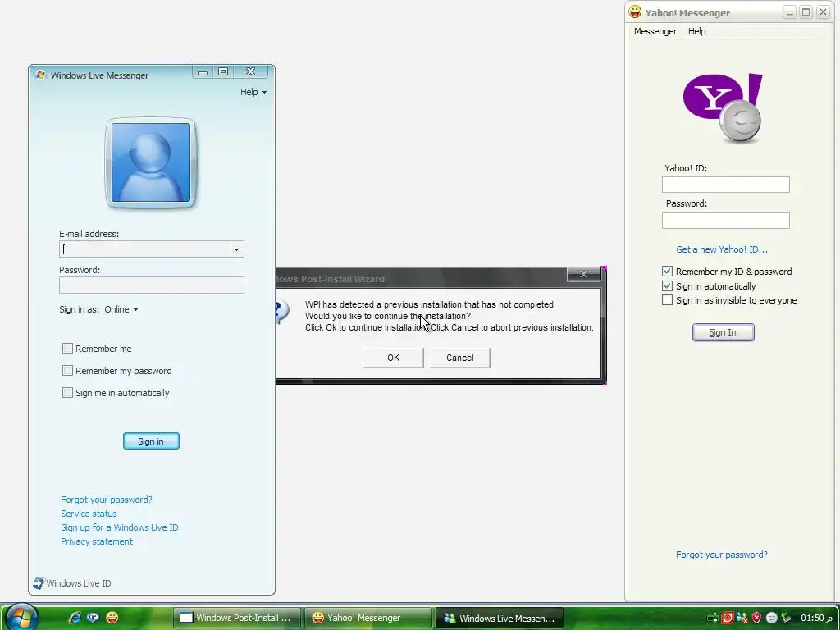Click Cancel to abort previous installation
Viewport: 840px width, 630px height.
pos(459,358)
